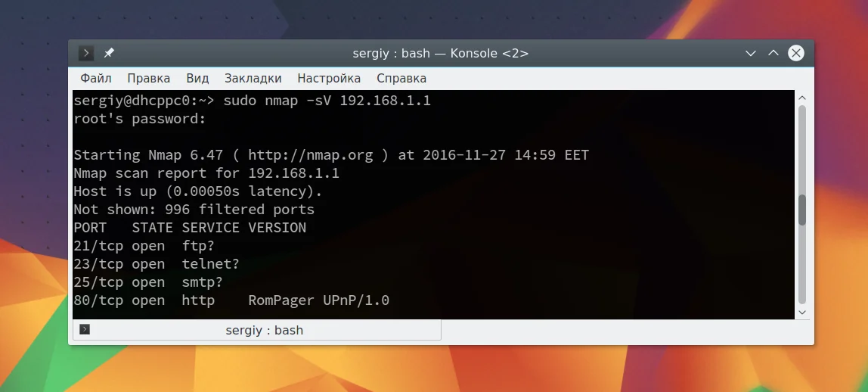Toggle the pin on all desktops icon
The image size is (868, 392).
point(109,53)
